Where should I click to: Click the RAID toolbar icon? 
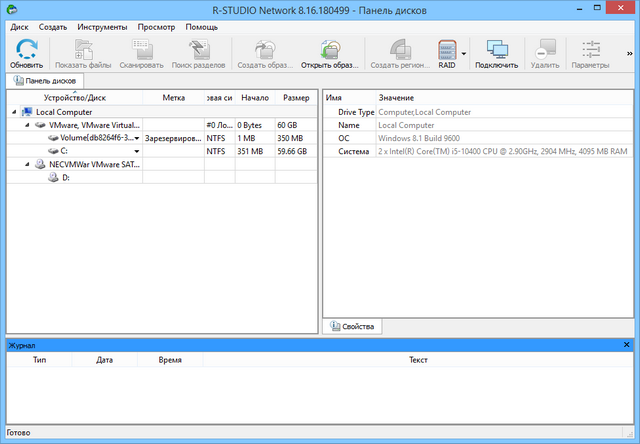pyautogui.click(x=447, y=50)
